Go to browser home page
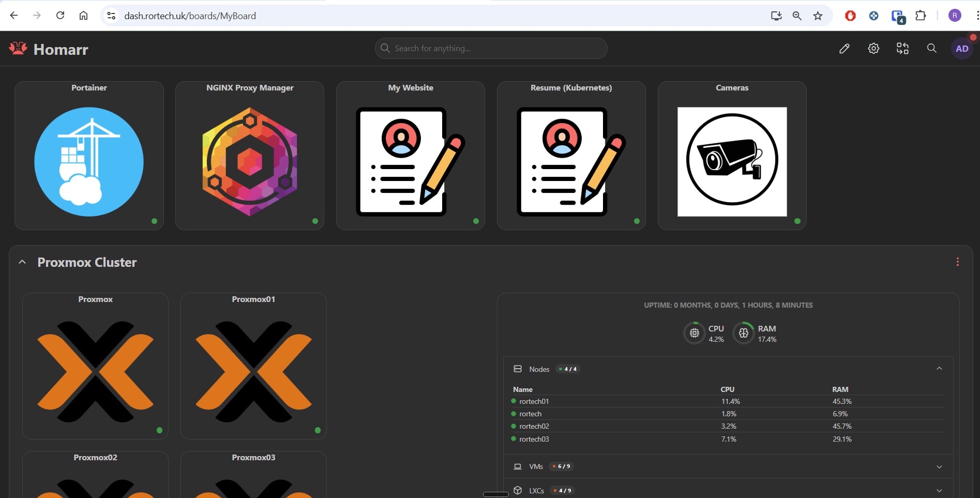Screen dimensions: 980x498 click(x=83, y=16)
